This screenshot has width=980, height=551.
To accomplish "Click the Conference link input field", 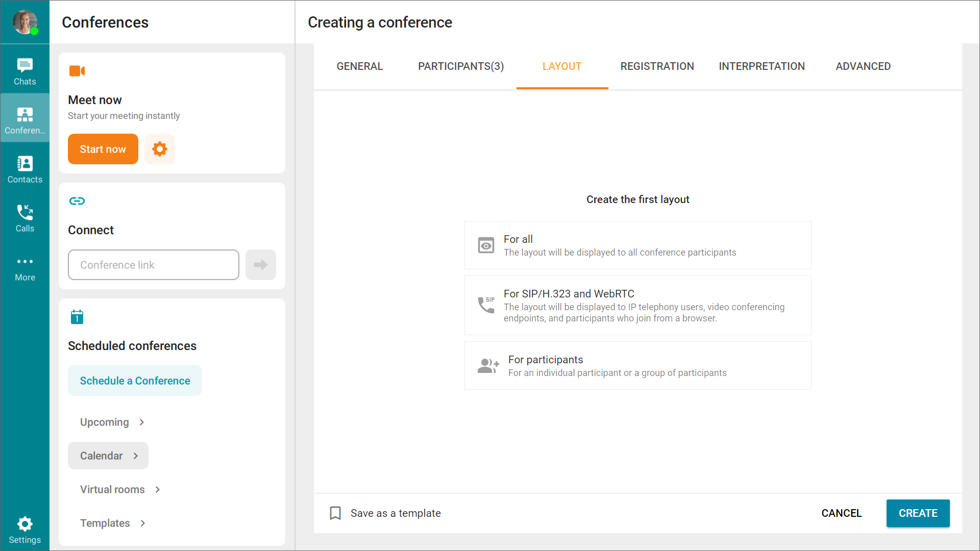I will [x=154, y=265].
